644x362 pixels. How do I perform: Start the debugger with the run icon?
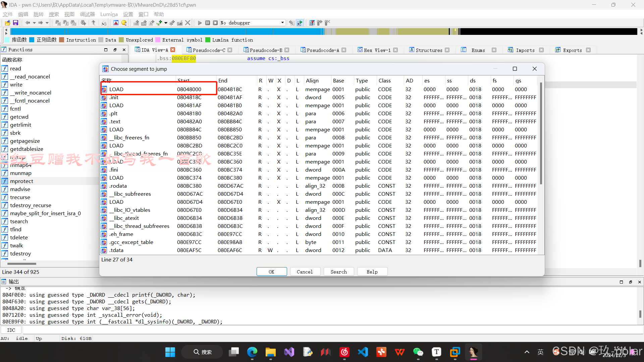(200, 23)
